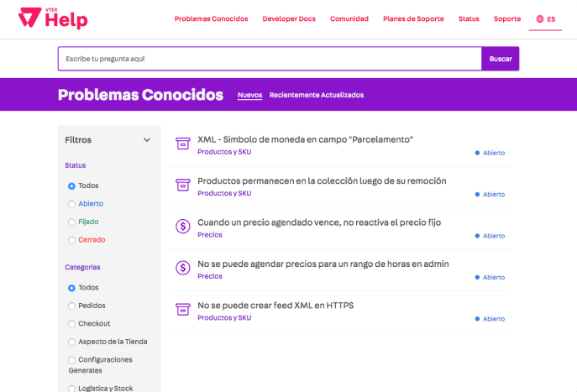The width and height of the screenshot is (577, 392).
Task: Click the Abierto status dot for No se puede crear feed XML
Action: (477, 319)
